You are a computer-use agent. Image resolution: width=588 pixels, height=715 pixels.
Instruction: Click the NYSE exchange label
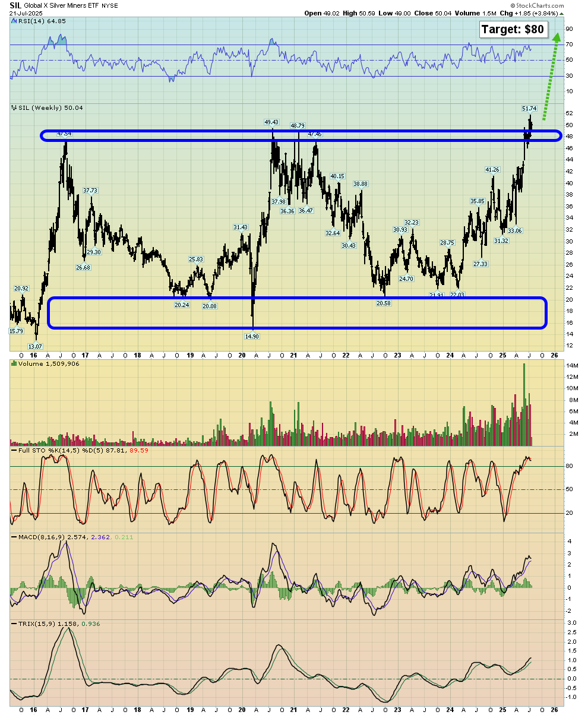109,5
